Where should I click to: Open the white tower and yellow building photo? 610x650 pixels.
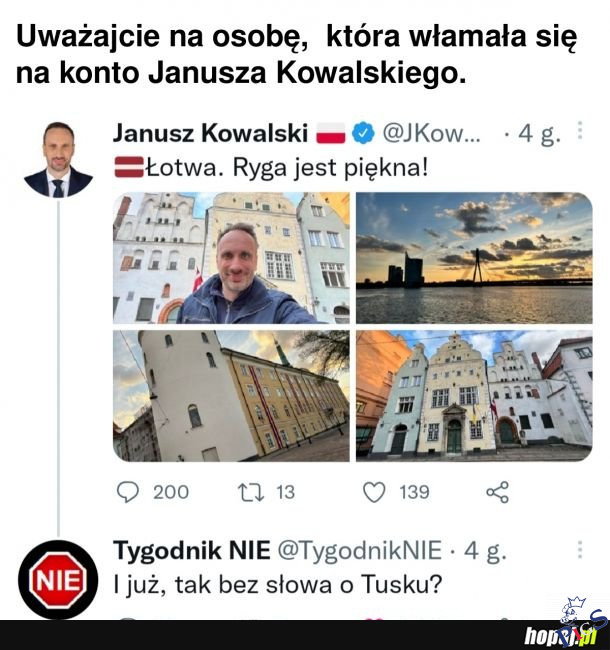tap(231, 396)
